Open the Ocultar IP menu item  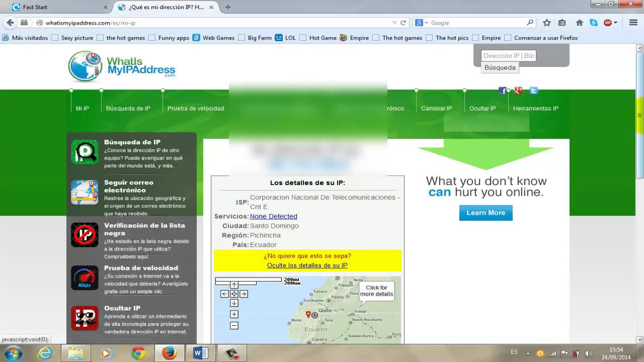(482, 108)
